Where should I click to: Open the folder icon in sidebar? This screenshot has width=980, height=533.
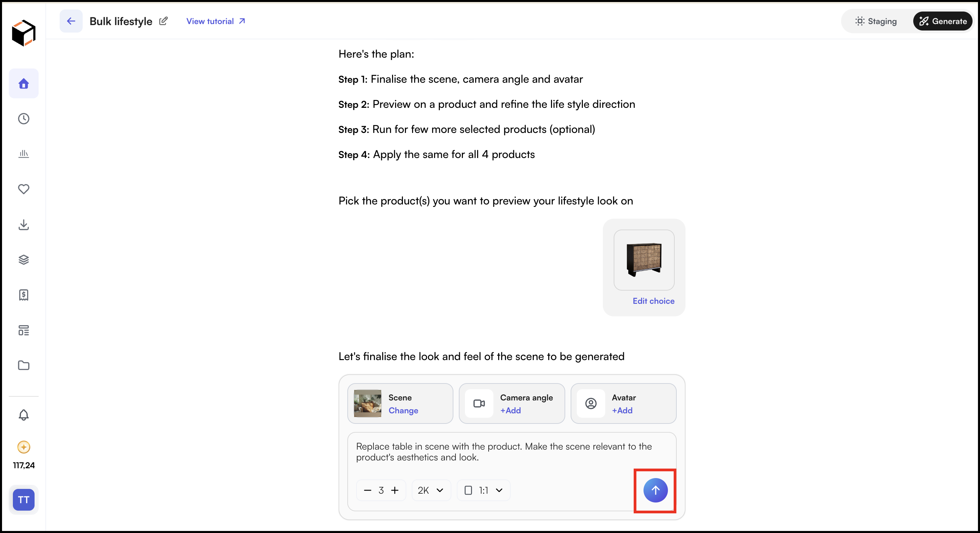(x=24, y=366)
